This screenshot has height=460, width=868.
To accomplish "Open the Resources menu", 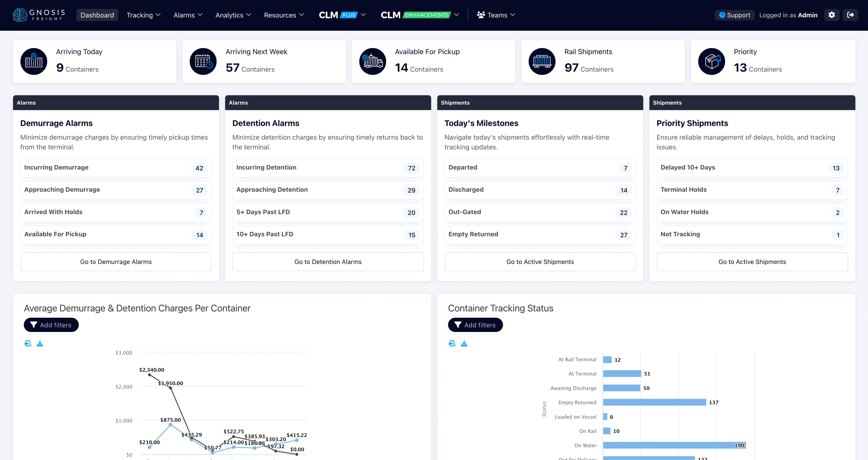I will (283, 15).
